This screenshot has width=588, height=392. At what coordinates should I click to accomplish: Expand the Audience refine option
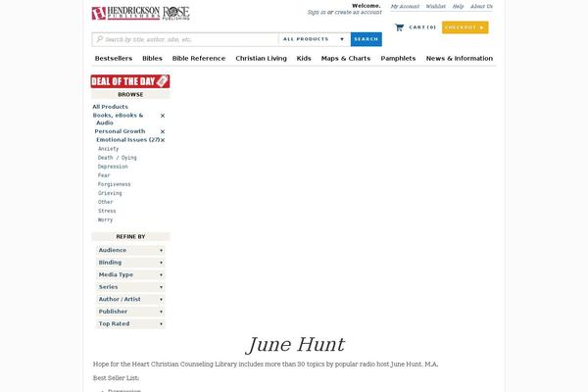coord(130,250)
